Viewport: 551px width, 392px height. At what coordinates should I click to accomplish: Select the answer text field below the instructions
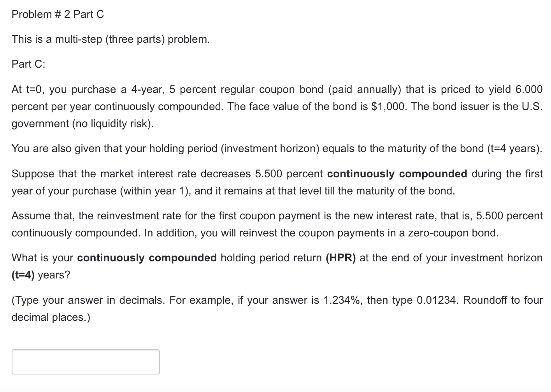(86, 362)
